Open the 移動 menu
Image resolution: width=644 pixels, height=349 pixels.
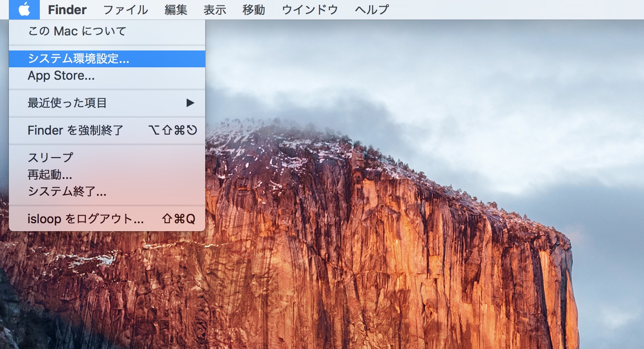(x=254, y=9)
